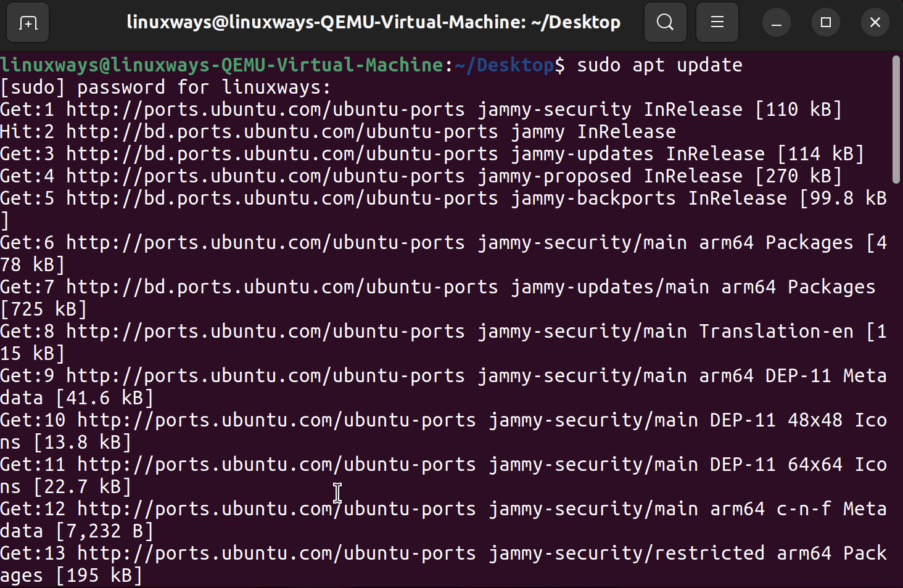
Task: Click the window title text
Action: coord(373,22)
